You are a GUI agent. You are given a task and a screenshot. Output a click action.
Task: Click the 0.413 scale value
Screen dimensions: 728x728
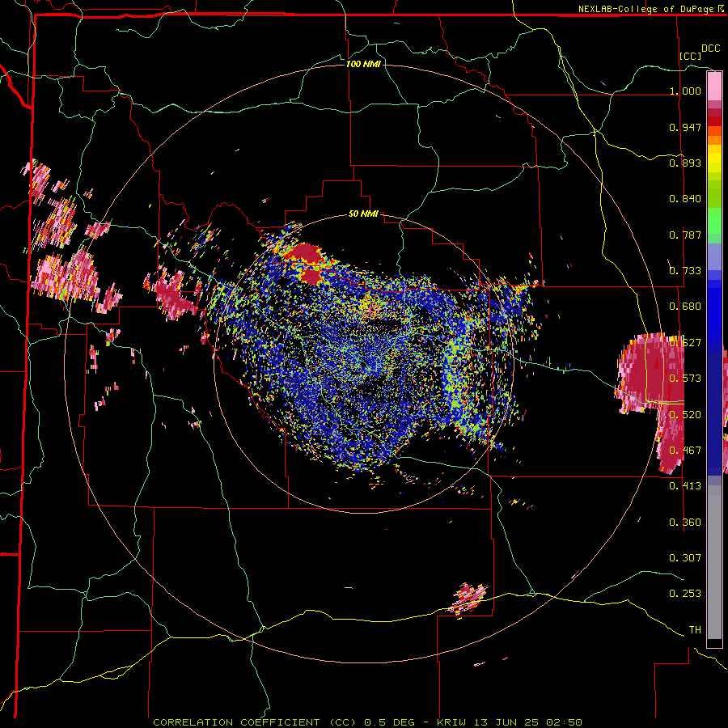click(685, 486)
